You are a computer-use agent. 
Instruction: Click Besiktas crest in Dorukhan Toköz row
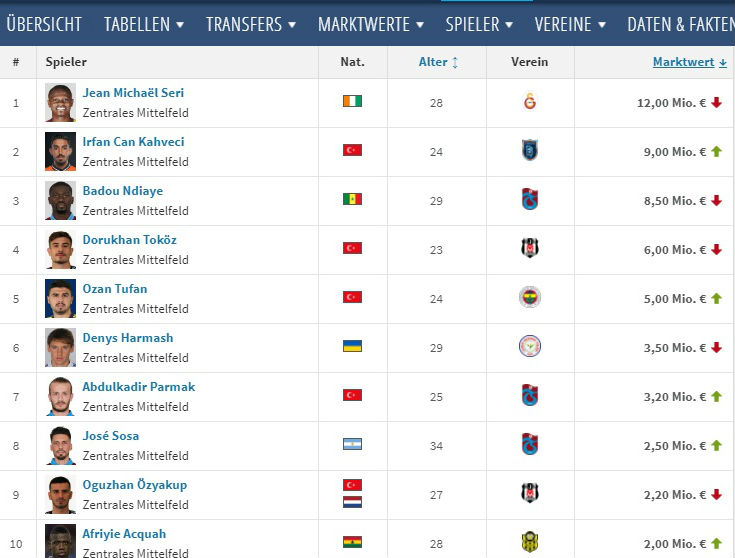click(x=530, y=248)
